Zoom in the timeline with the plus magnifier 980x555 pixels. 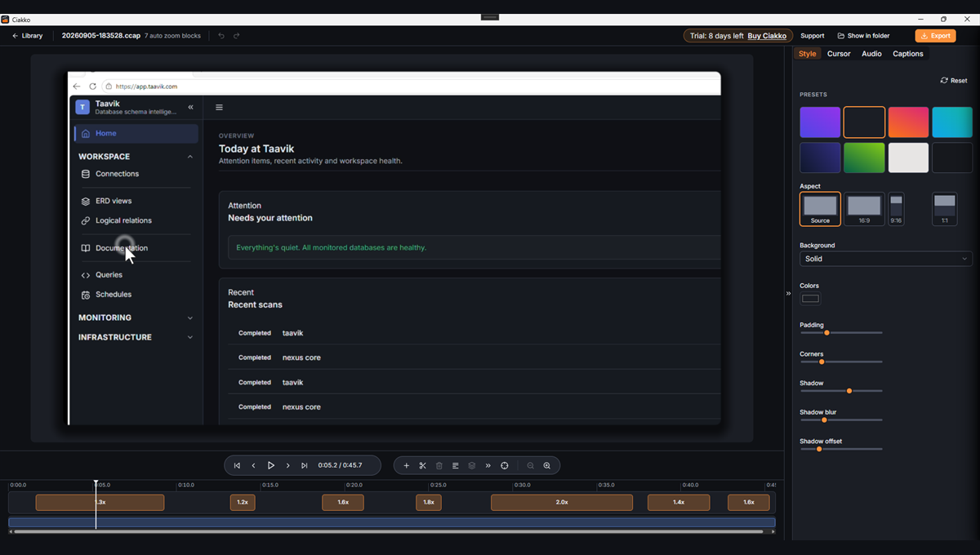point(547,465)
